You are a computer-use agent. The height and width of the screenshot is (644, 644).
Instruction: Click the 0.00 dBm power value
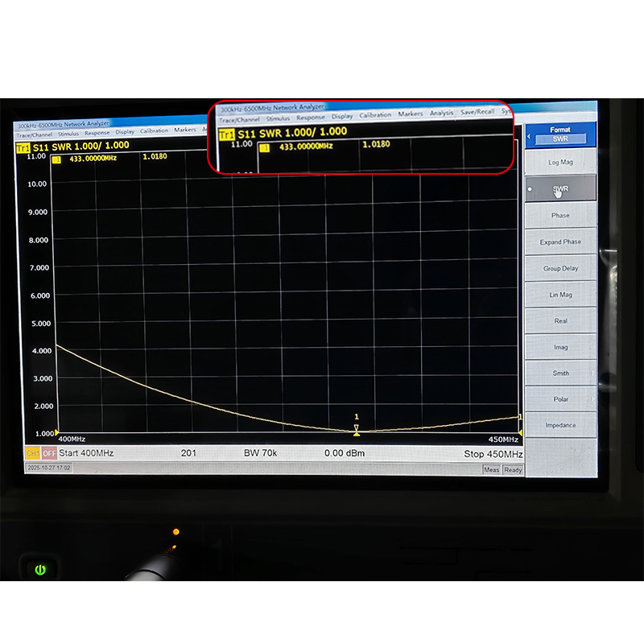coord(345,453)
